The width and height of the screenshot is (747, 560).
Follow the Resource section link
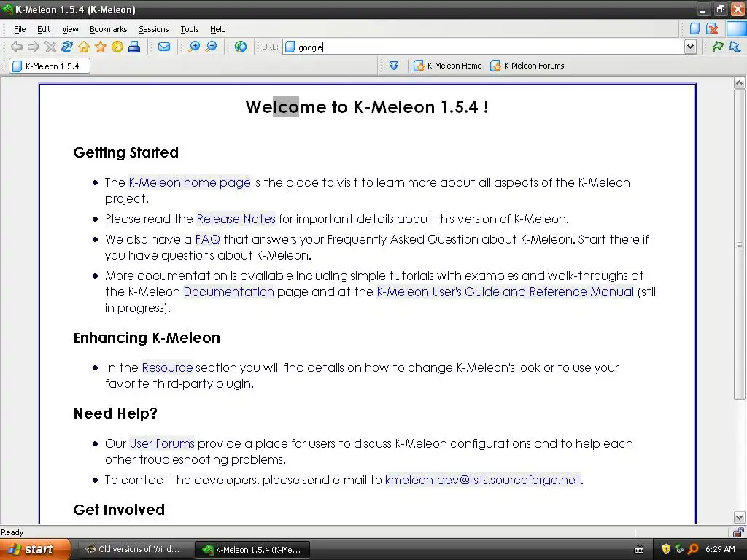tap(167, 367)
